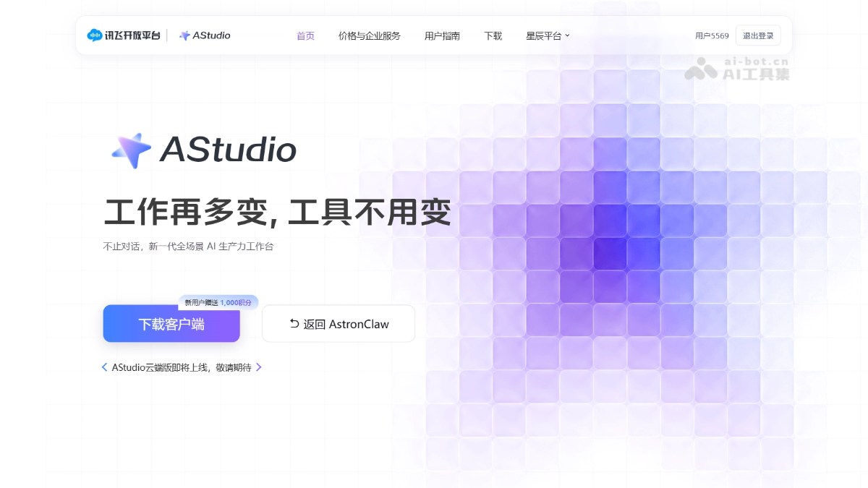Select the 不止对话 subtitle text
This screenshot has height=488, width=868.
tap(189, 247)
